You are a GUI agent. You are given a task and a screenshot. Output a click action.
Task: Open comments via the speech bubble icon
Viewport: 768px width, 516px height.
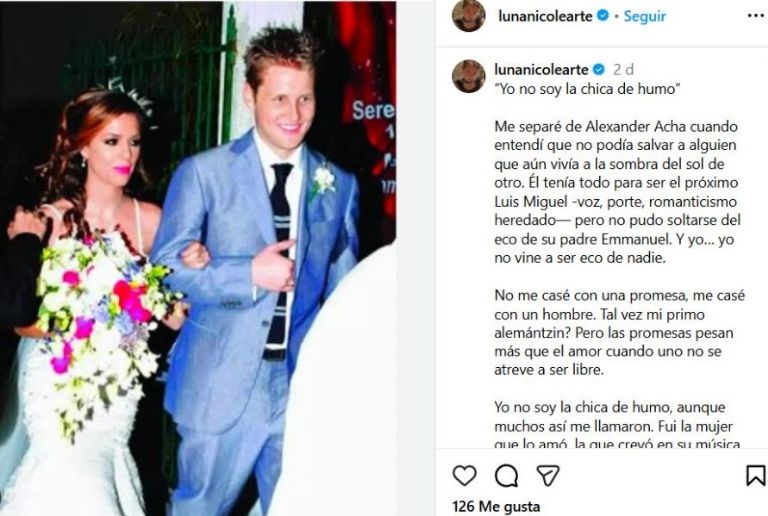[x=506, y=475]
